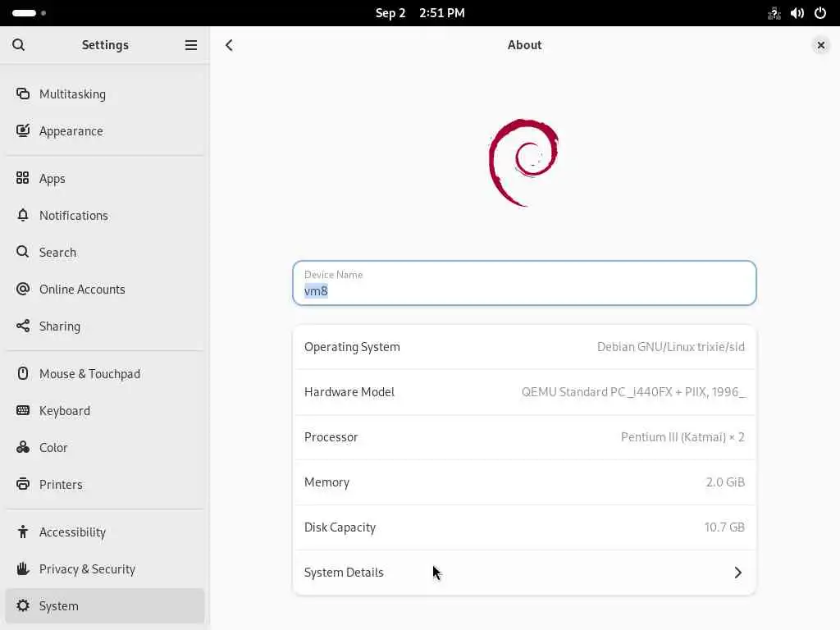Open the Multitasking settings panel

coord(105,94)
